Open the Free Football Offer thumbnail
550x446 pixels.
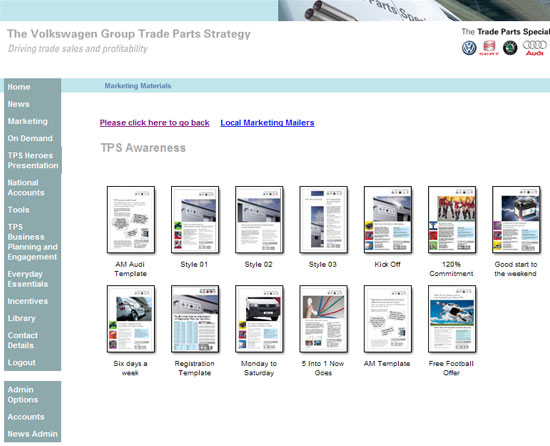(452, 319)
